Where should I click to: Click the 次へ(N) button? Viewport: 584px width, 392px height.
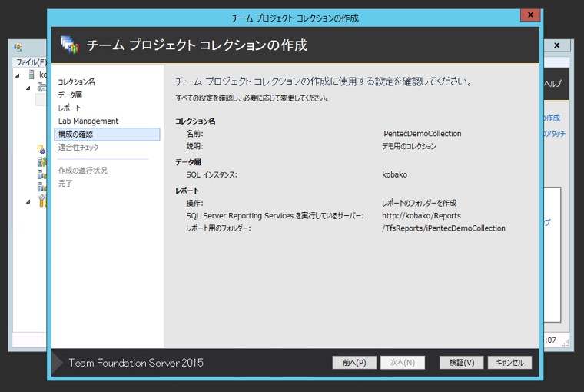[403, 363]
